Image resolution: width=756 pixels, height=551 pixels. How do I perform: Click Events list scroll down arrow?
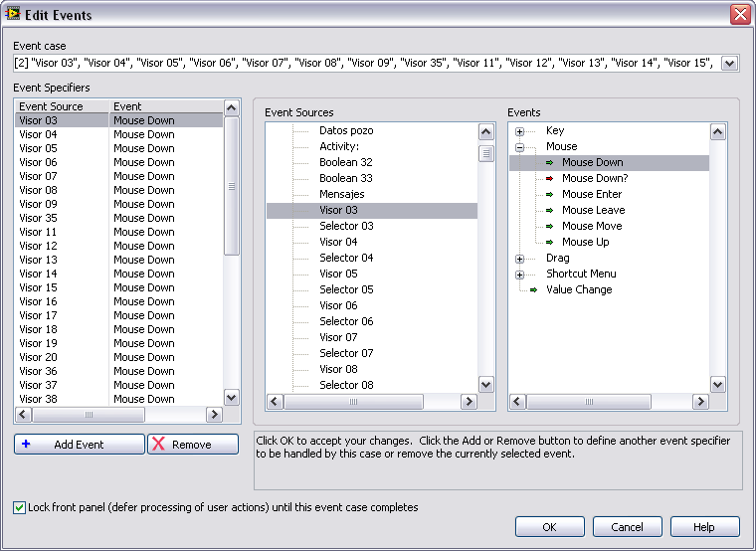pos(718,385)
